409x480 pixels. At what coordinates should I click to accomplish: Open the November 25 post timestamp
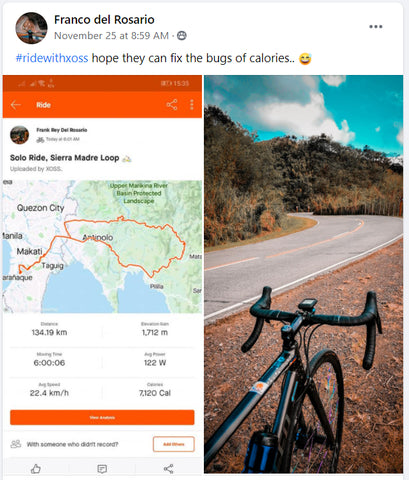[111, 36]
